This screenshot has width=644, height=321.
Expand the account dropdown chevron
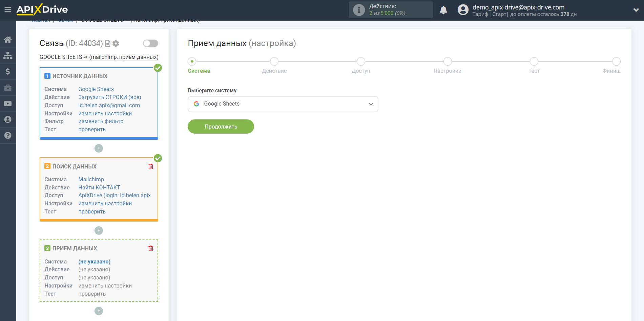(636, 10)
